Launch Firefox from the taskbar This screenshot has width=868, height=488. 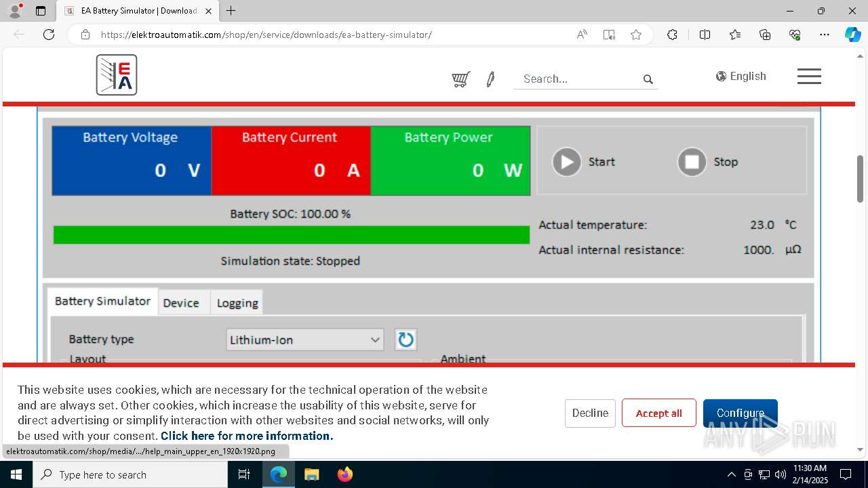(345, 474)
